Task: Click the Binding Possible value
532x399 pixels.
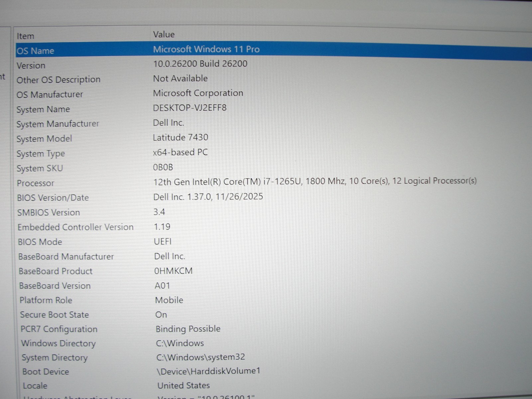Action: [188, 329]
